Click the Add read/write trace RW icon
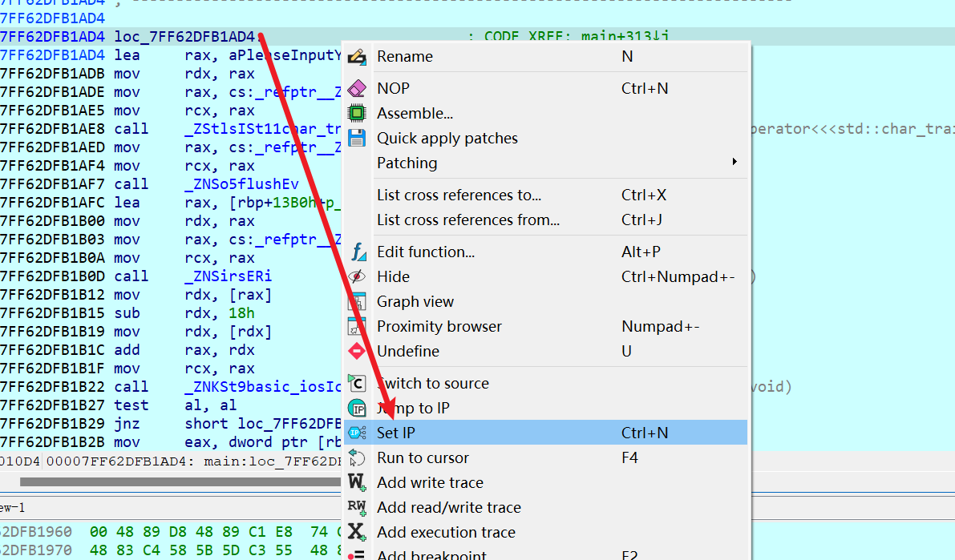The image size is (955, 560). (x=357, y=507)
